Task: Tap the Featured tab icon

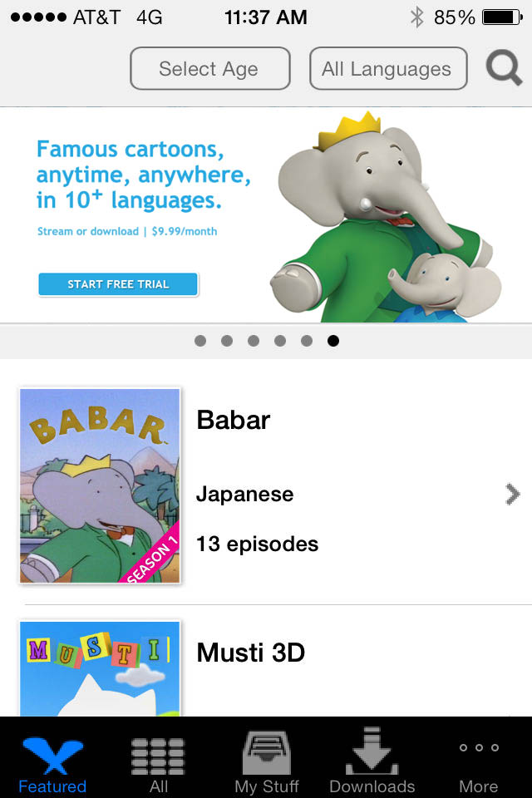Action: 52,756
